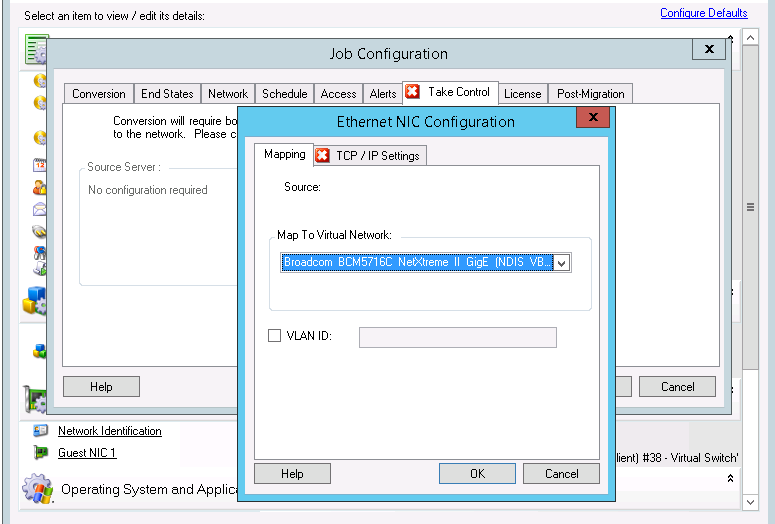Click the red error icon on TCP / IP Settings tab
Image resolution: width=775 pixels, height=524 pixels.
322,155
